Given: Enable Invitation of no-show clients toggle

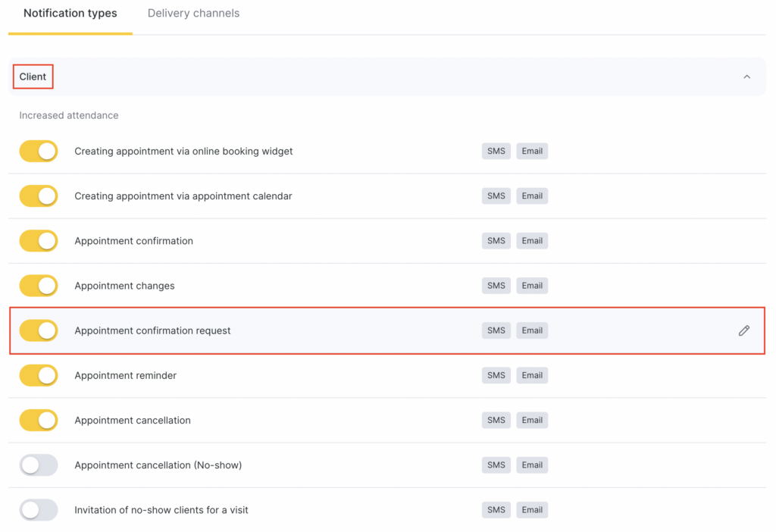Looking at the screenshot, I should [x=39, y=510].
